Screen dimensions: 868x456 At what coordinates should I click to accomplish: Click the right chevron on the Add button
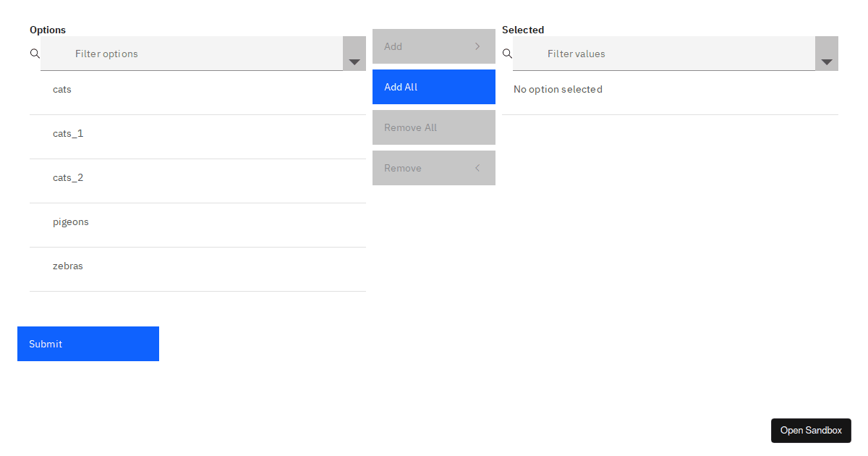477,46
